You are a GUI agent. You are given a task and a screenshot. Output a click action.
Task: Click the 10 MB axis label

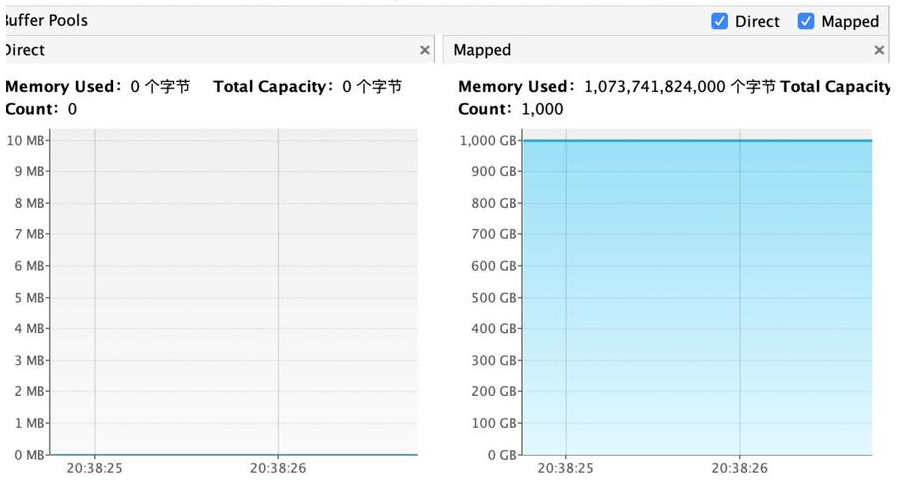(26, 140)
